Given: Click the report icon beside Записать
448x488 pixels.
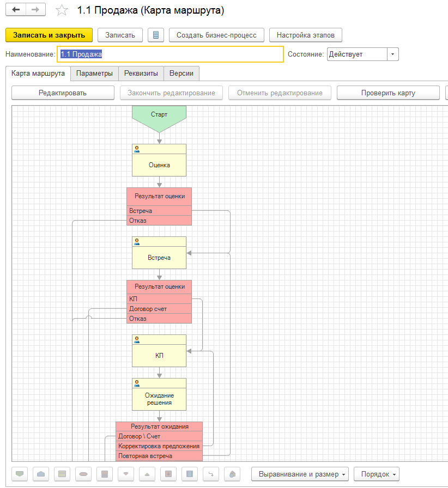Looking at the screenshot, I should pyautogui.click(x=156, y=35).
